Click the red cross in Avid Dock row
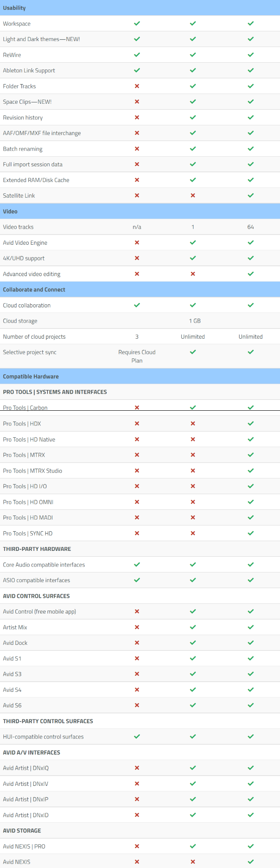This screenshot has width=280, height=868. click(137, 643)
